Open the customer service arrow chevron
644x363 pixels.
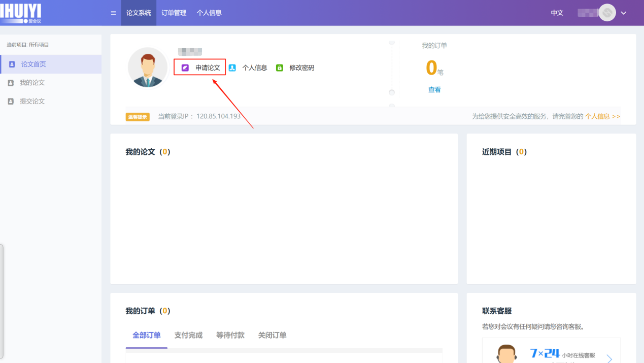tap(609, 358)
